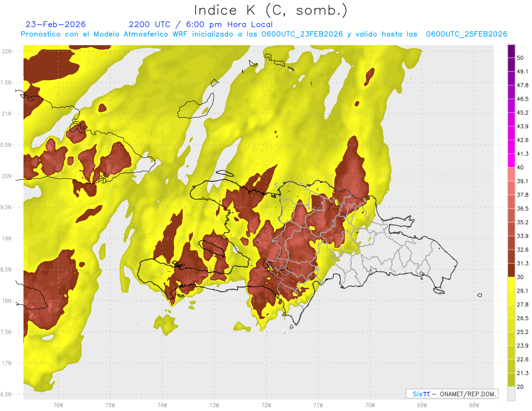Viewport: 532px width, 411px height.
Task: Click the colorbar label "30"
Action: pyautogui.click(x=520, y=277)
